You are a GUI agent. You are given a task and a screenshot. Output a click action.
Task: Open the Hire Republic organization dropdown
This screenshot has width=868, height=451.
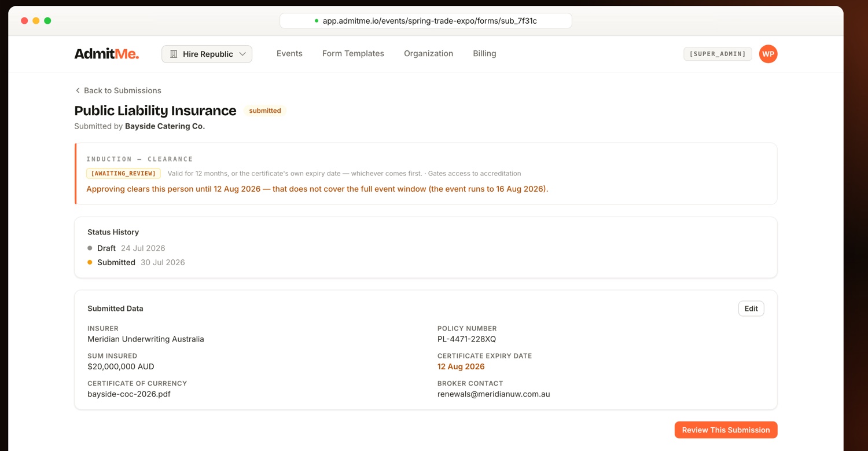pyautogui.click(x=207, y=54)
